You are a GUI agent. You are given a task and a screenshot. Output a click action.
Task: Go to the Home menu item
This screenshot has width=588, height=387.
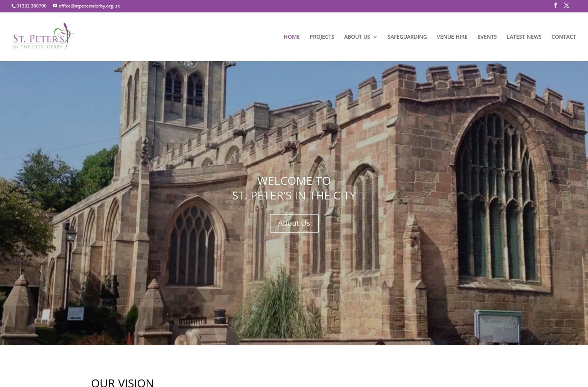(292, 36)
